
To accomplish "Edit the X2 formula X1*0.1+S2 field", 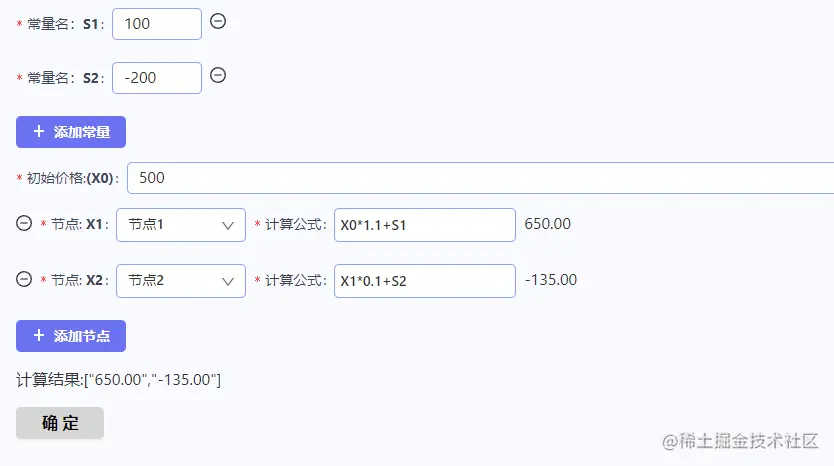I will click(424, 280).
